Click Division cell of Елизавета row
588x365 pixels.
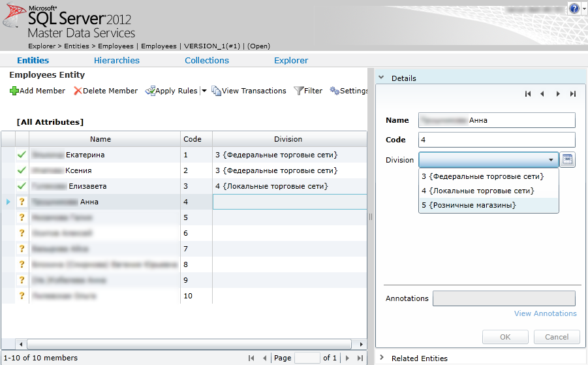290,187
